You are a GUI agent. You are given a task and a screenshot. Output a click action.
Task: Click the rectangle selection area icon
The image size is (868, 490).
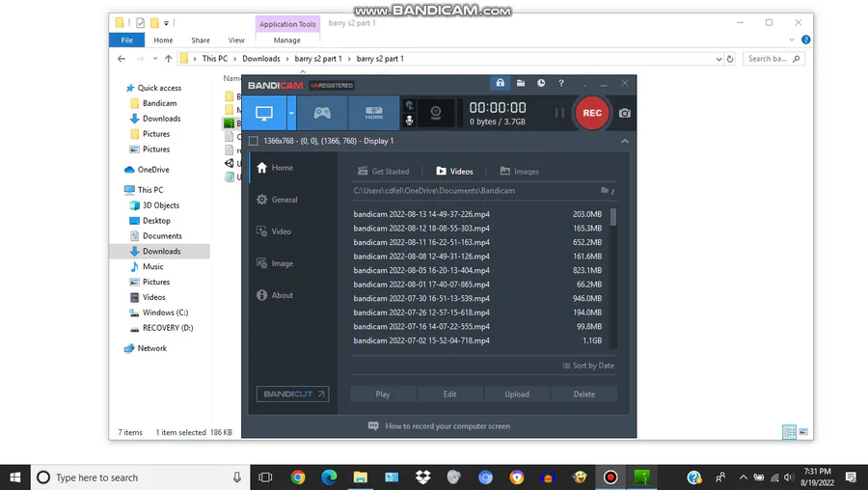pyautogui.click(x=254, y=141)
